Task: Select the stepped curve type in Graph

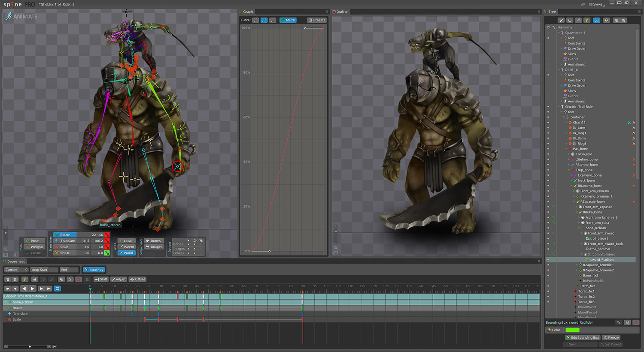Action: [x=273, y=20]
